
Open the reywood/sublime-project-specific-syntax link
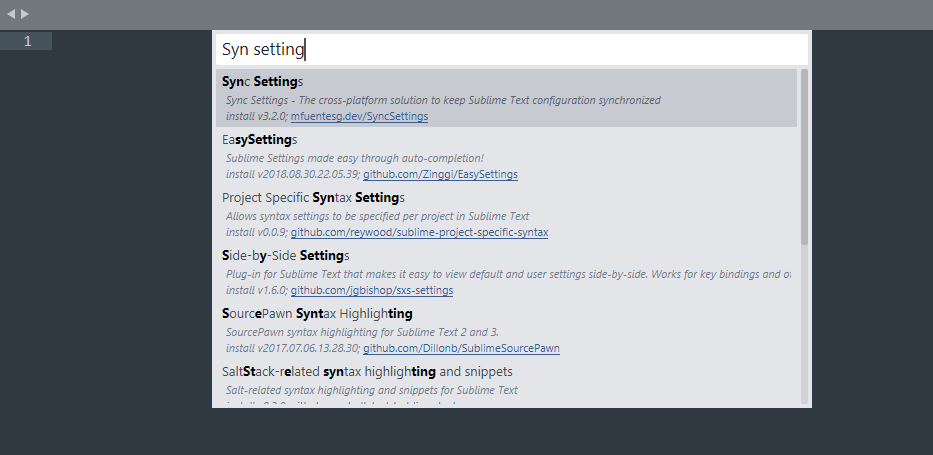click(419, 232)
